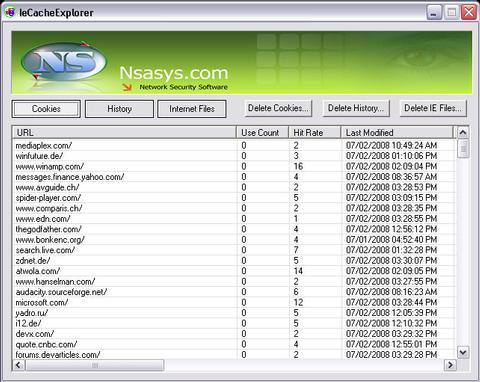Click the horizontal scrollbar left arrow

tap(18, 365)
